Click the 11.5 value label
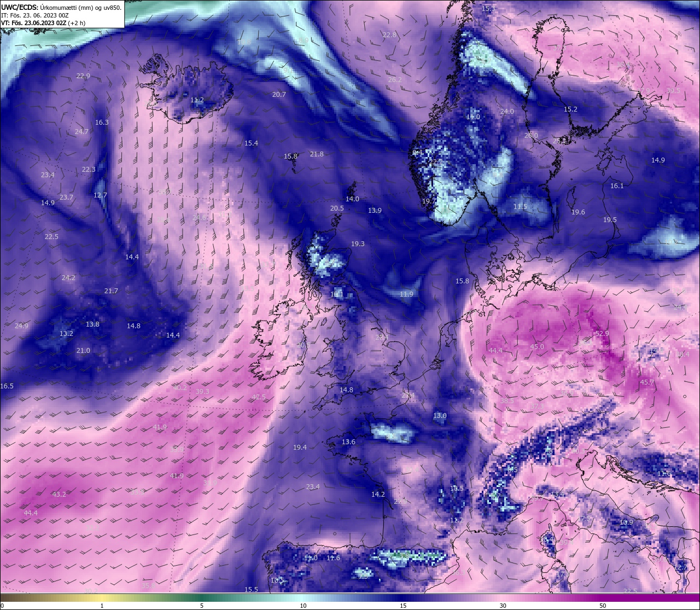Image resolution: width=700 pixels, height=610 pixels. (520, 207)
